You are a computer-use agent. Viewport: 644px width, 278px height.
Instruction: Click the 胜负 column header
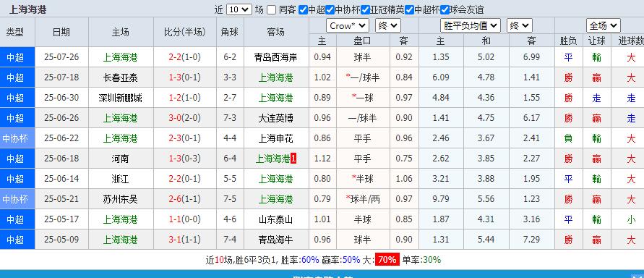(x=568, y=41)
